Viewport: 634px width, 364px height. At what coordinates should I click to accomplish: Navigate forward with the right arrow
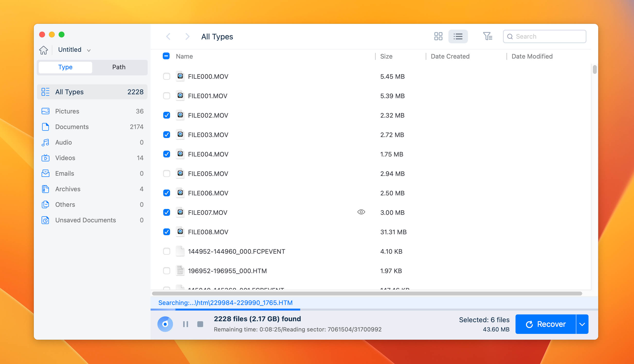187,36
